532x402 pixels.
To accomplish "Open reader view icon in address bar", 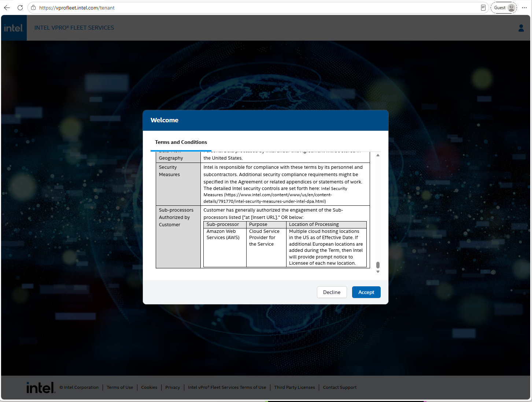I will click(483, 8).
